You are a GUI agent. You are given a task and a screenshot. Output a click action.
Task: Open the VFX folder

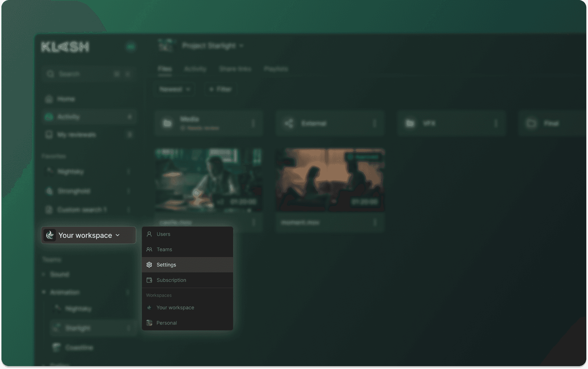tap(451, 123)
